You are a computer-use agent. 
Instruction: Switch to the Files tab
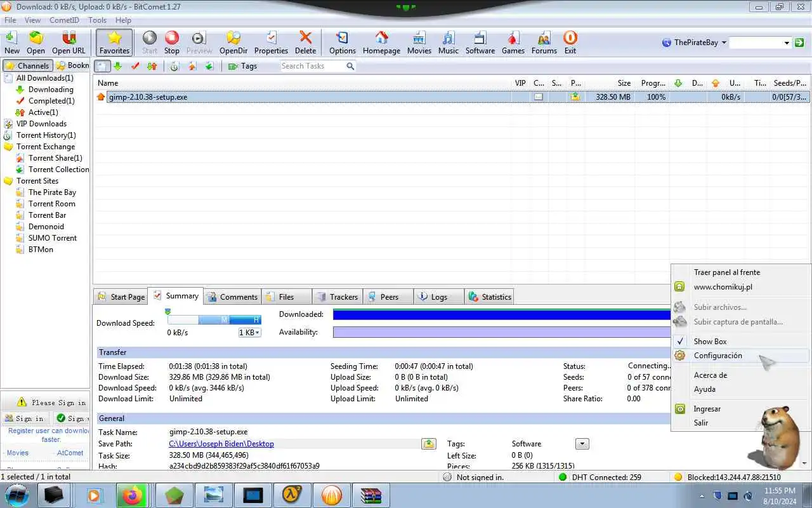point(286,297)
